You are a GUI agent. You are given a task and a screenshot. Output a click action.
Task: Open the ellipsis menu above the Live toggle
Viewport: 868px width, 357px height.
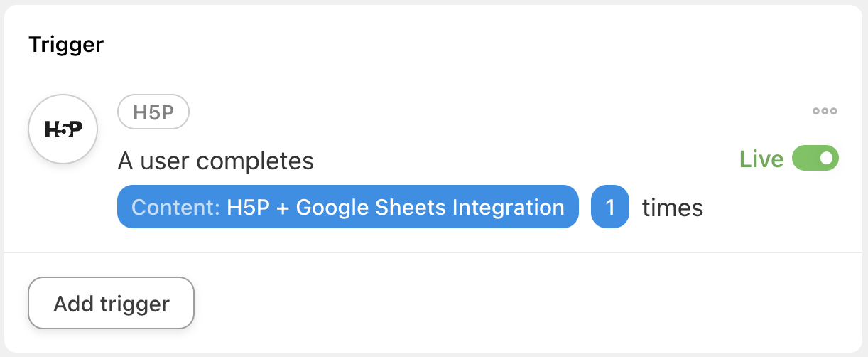pyautogui.click(x=825, y=111)
